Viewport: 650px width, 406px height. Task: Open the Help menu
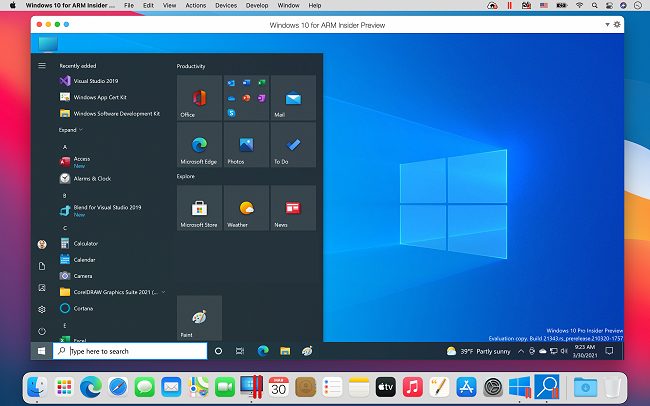tap(315, 5)
